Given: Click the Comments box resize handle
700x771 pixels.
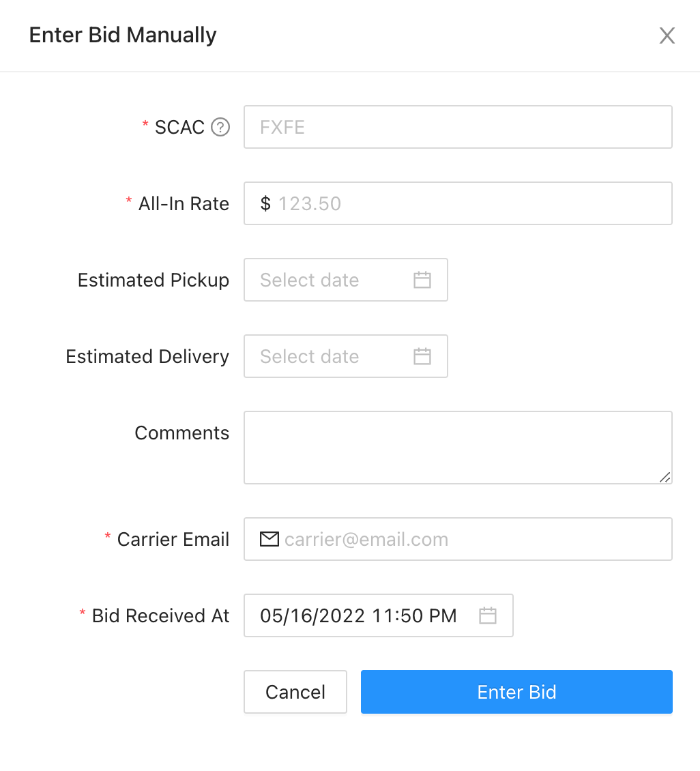Looking at the screenshot, I should tap(665, 477).
